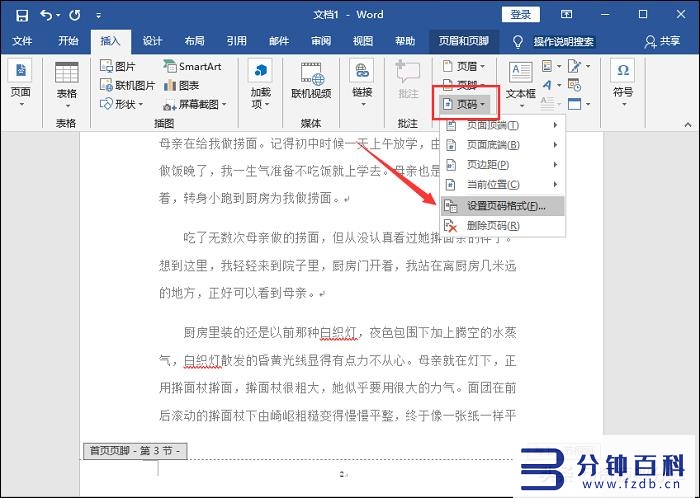700x498 pixels.
Task: Choose 删除页码 from the menu
Action: (x=494, y=226)
